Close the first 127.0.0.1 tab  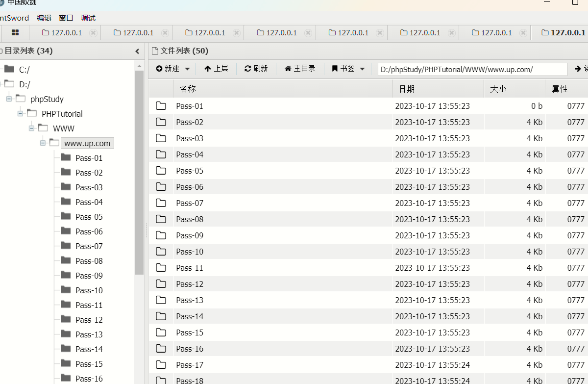(x=93, y=33)
